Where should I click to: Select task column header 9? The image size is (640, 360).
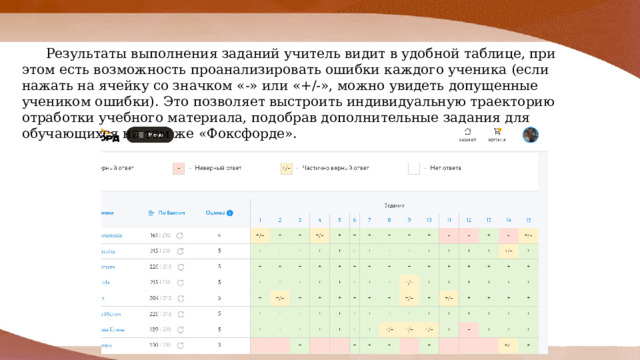coord(409,220)
